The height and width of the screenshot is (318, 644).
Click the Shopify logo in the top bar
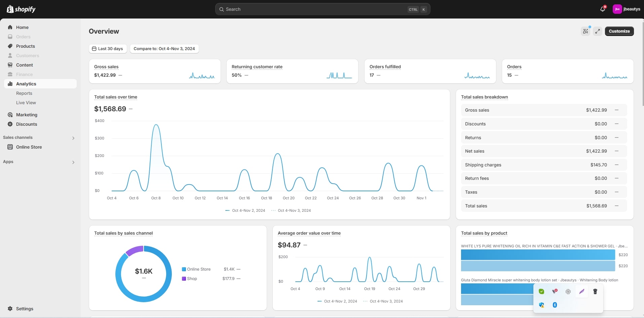coord(21,9)
